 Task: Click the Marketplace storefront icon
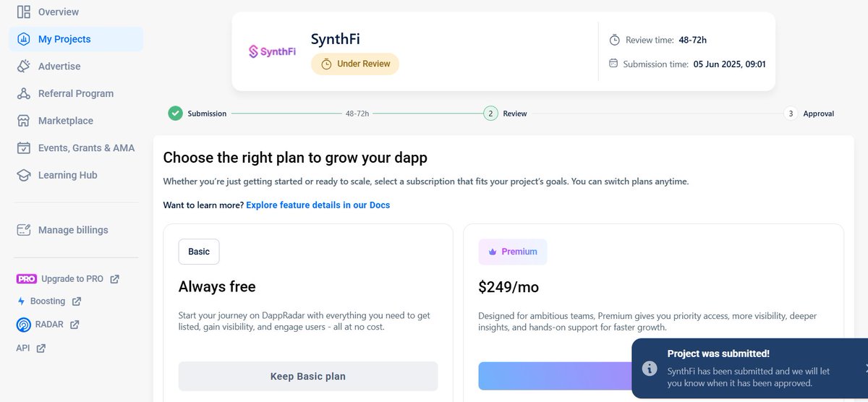24,121
